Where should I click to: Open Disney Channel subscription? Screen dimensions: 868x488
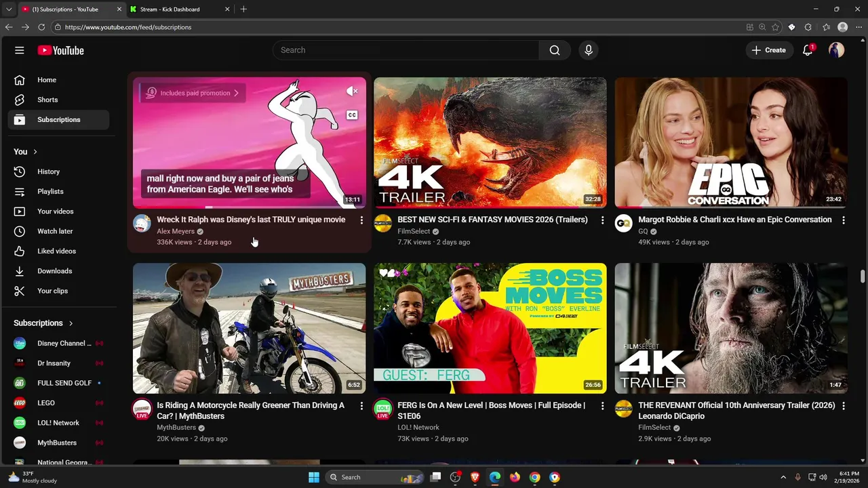click(58, 344)
